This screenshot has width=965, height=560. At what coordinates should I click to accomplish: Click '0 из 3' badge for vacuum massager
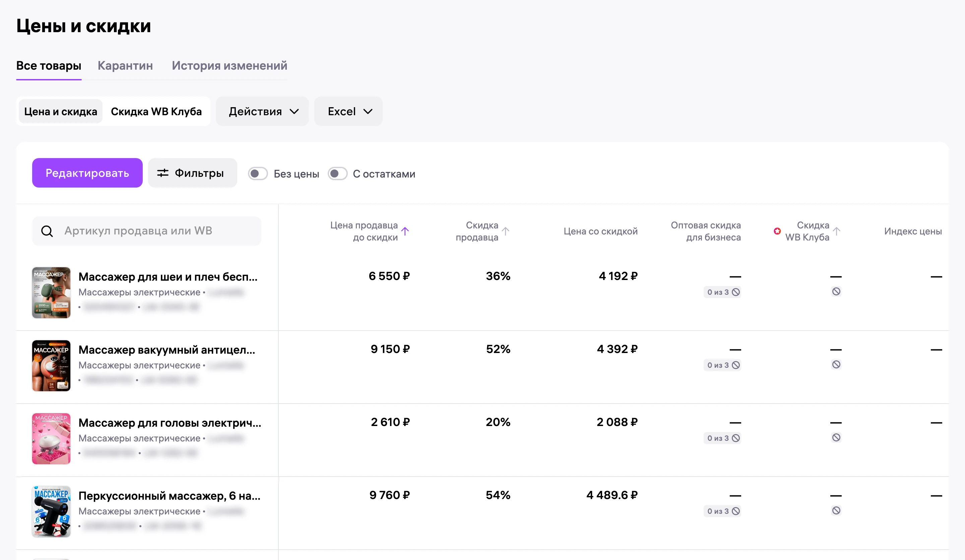pos(722,365)
